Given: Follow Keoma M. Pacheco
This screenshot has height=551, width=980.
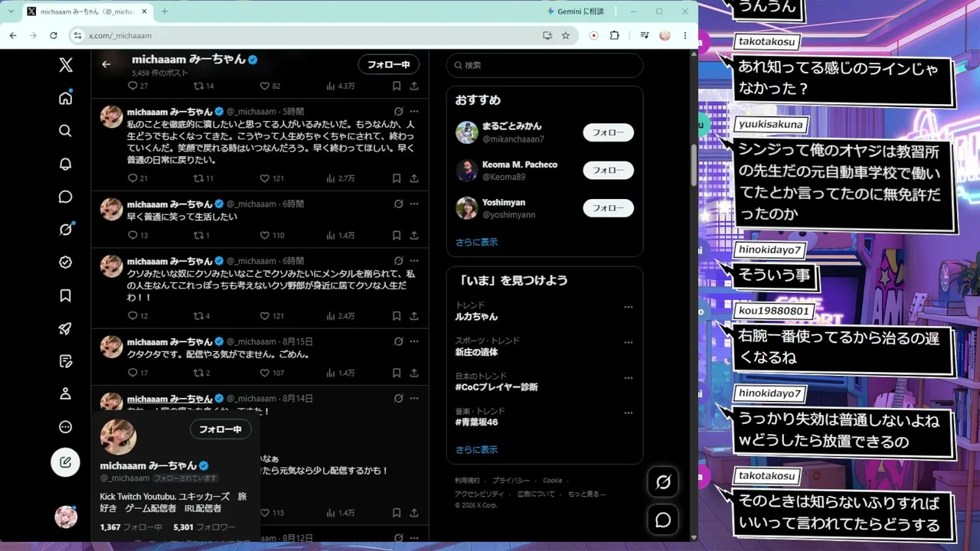Looking at the screenshot, I should point(608,170).
